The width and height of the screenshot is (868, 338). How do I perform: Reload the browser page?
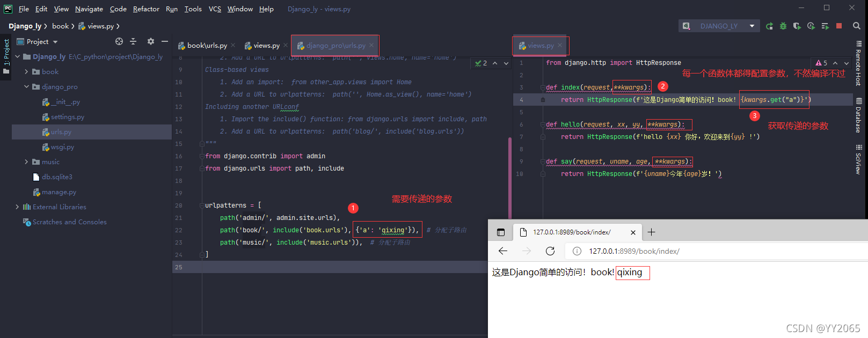[550, 251]
